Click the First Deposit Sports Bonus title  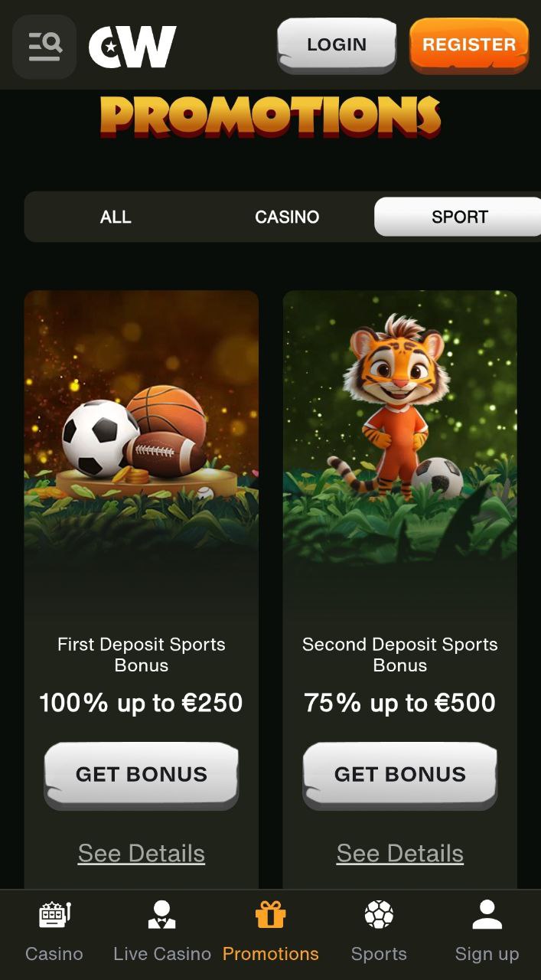(142, 655)
